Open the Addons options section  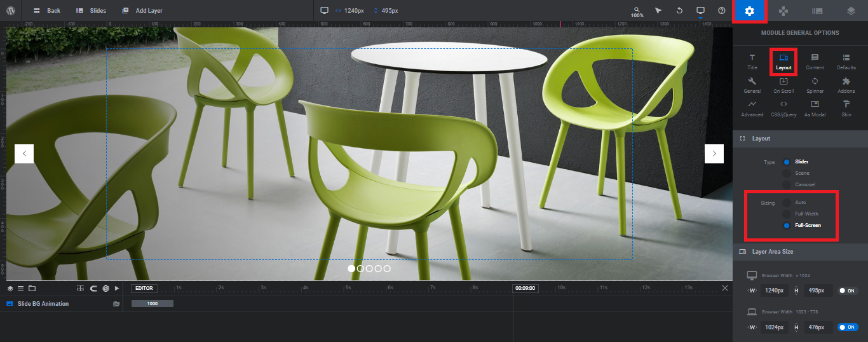point(846,85)
